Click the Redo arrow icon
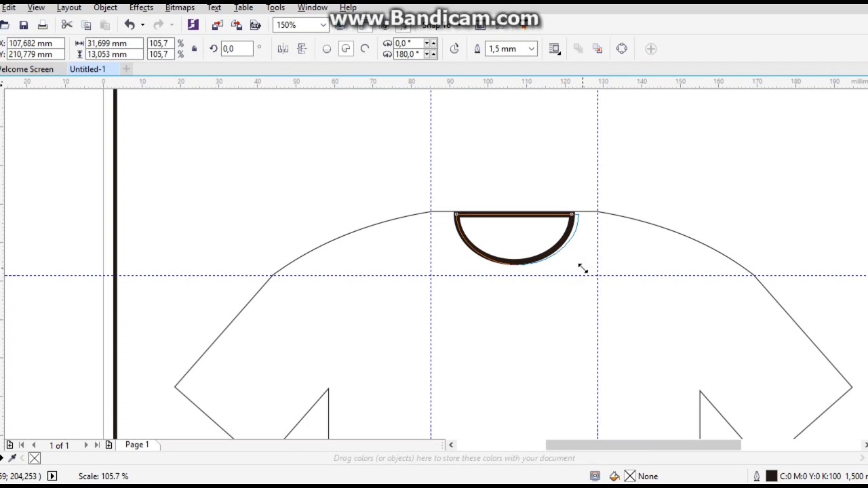868x488 pixels. pos(159,25)
